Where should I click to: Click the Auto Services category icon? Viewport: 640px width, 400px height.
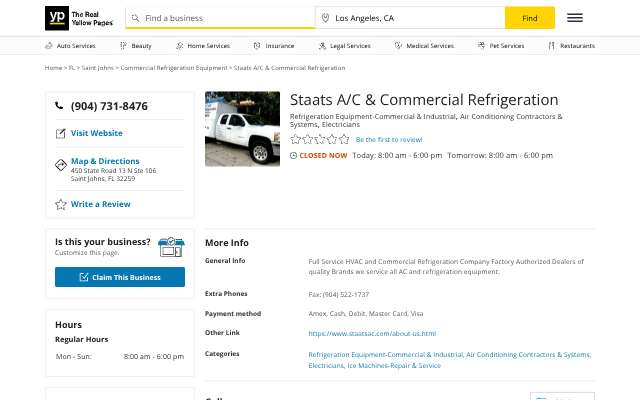49,46
